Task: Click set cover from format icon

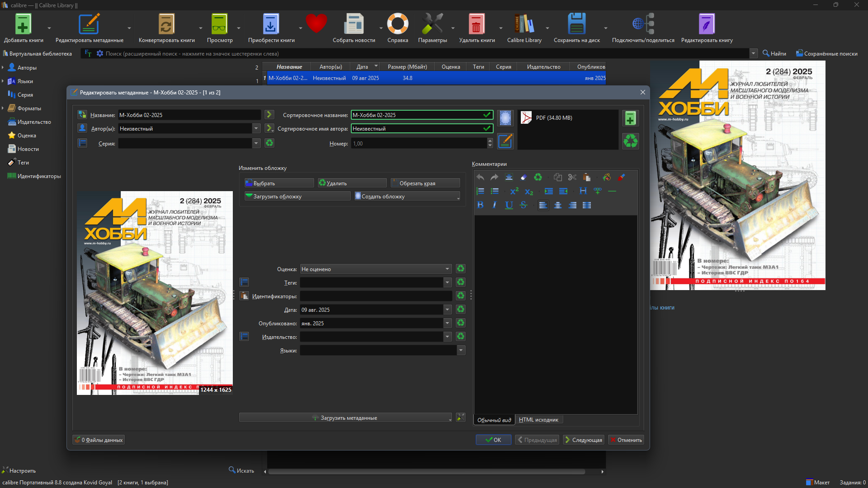Action: point(505,118)
